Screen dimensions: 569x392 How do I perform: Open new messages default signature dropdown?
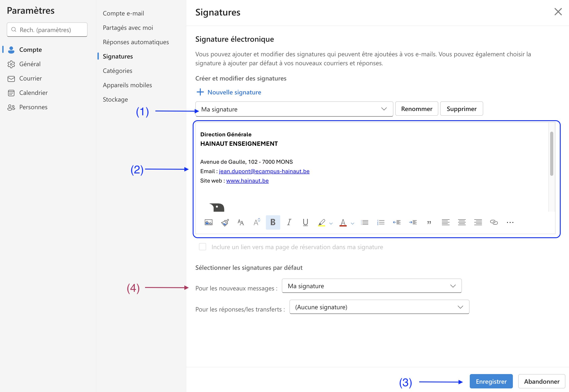point(371,286)
